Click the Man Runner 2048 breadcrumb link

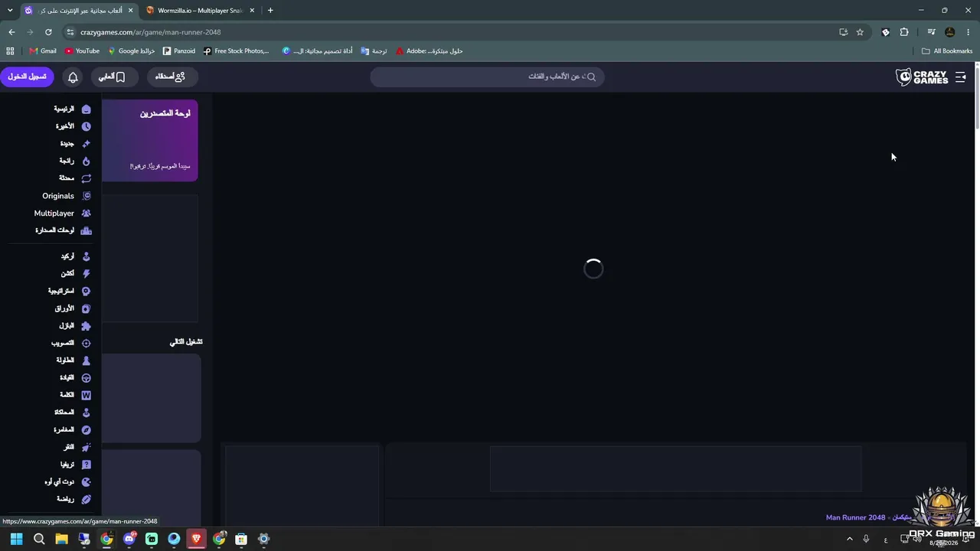pos(855,517)
